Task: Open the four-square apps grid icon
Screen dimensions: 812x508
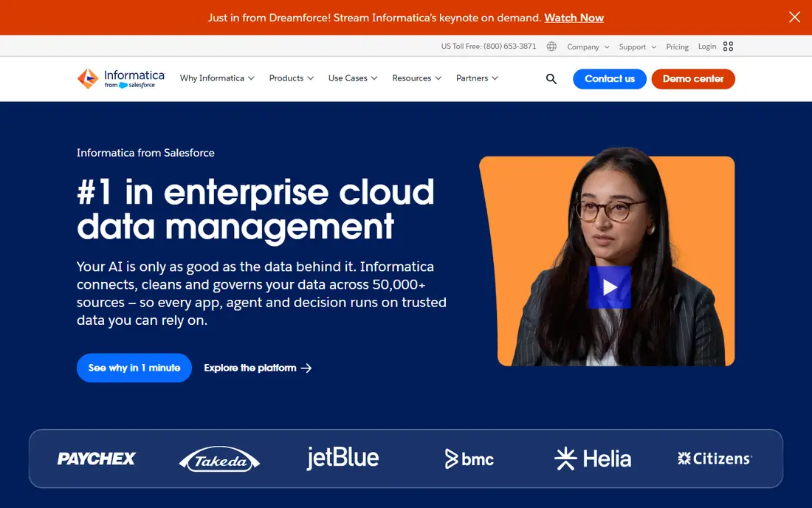Action: tap(728, 46)
